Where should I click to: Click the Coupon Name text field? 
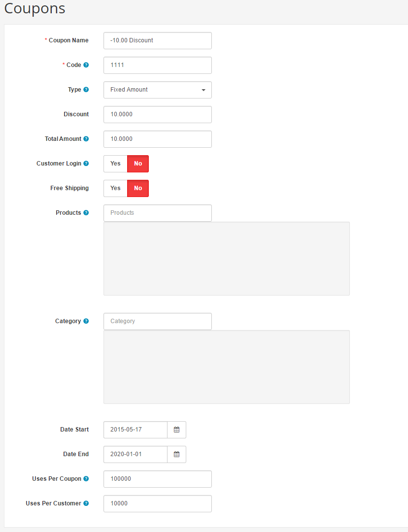157,40
